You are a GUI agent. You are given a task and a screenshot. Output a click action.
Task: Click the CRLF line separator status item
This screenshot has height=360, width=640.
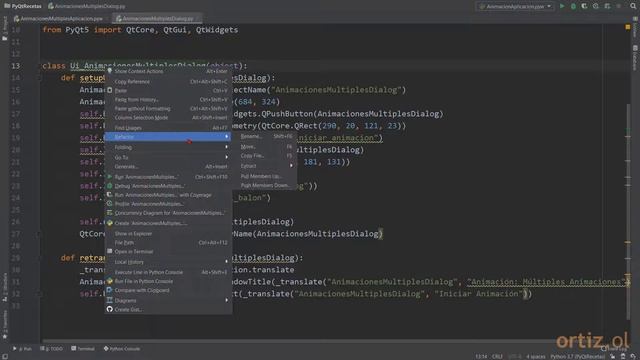(497, 356)
